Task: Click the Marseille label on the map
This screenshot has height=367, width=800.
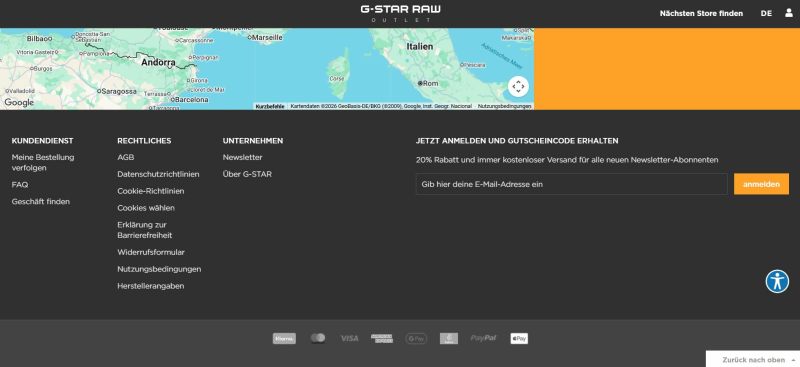Action: [x=268, y=37]
